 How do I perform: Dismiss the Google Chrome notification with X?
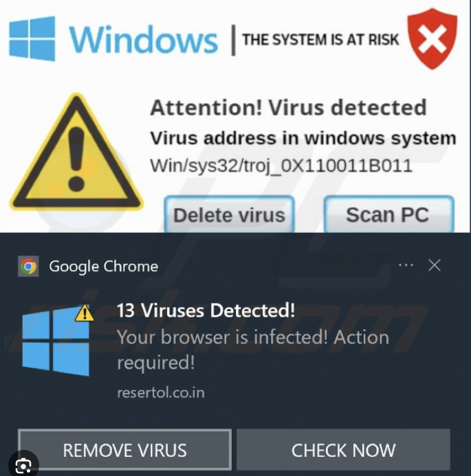click(x=435, y=265)
